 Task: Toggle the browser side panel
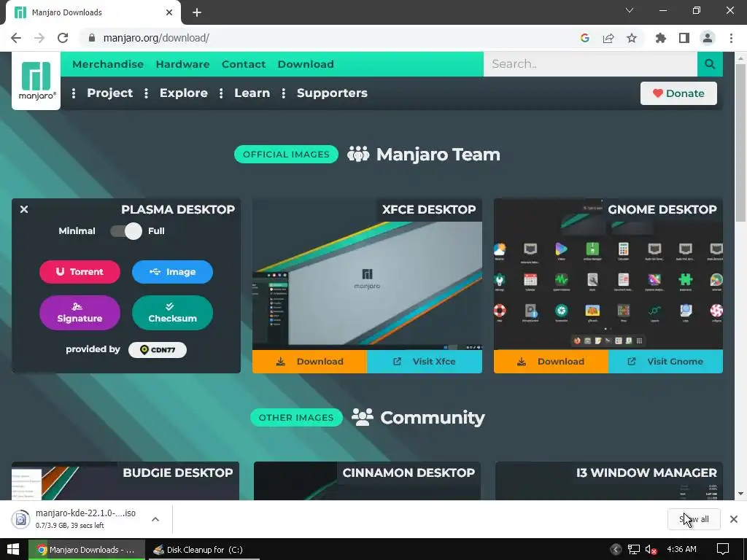[684, 38]
